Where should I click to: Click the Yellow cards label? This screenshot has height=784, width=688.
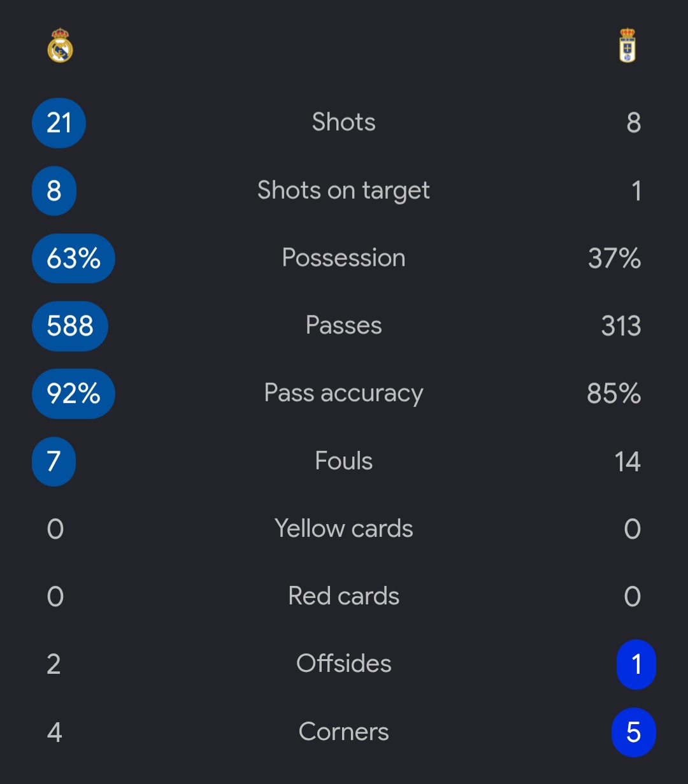tap(344, 529)
